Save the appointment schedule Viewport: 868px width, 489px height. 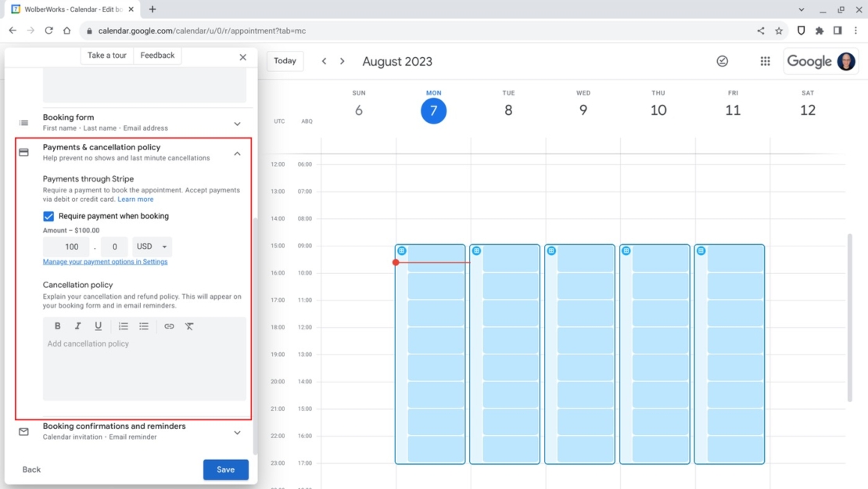click(225, 469)
